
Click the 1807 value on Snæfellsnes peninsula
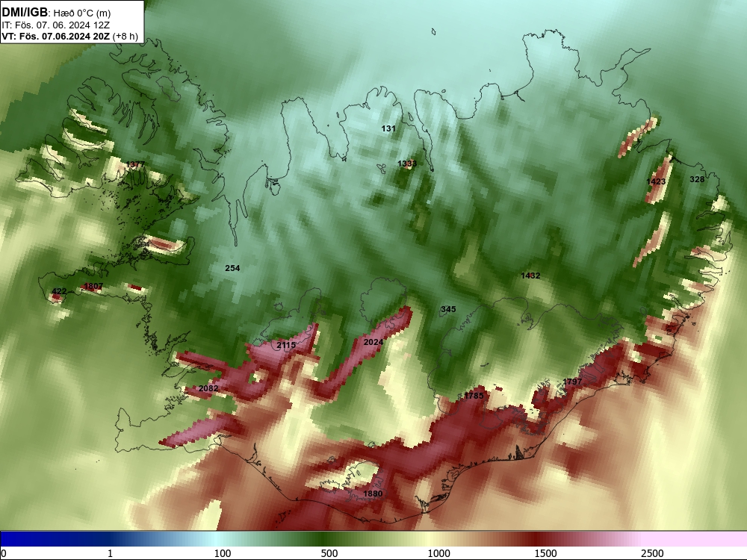(93, 286)
